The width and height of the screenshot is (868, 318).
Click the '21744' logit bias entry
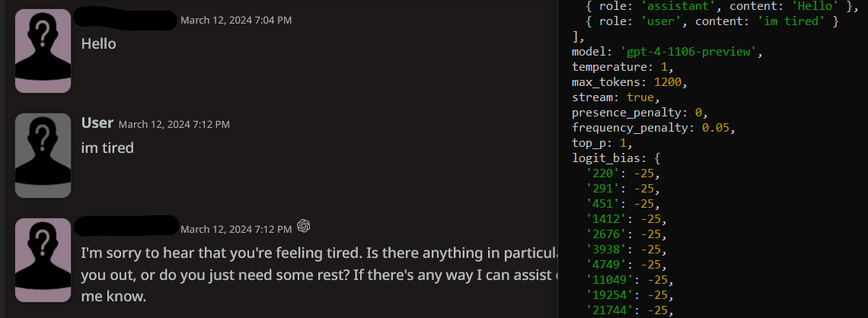pos(630,310)
